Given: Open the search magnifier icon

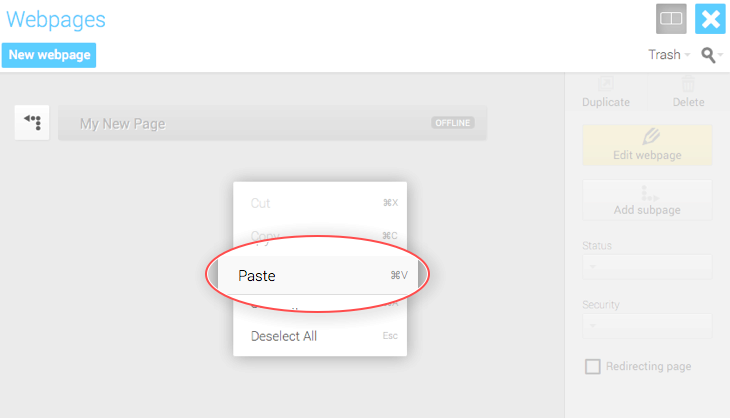Looking at the screenshot, I should tap(708, 55).
